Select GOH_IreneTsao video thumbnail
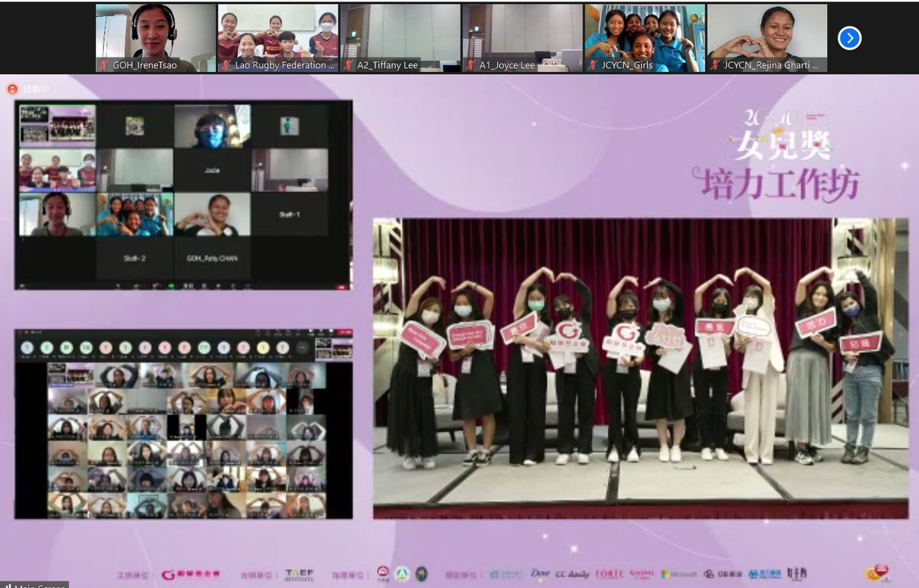919x588 pixels. pyautogui.click(x=155, y=38)
